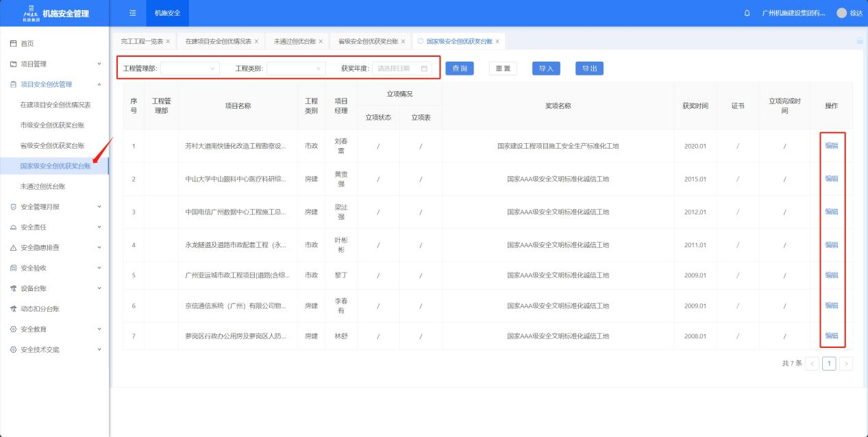Click the user avatar next to 徐达
Viewport: 868px width, 437px height.
click(841, 13)
